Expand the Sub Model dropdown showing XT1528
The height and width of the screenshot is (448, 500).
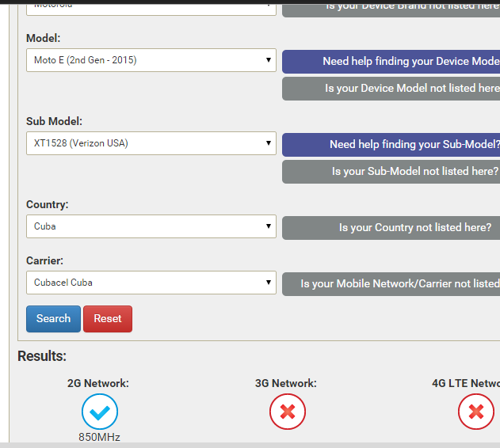click(x=151, y=143)
